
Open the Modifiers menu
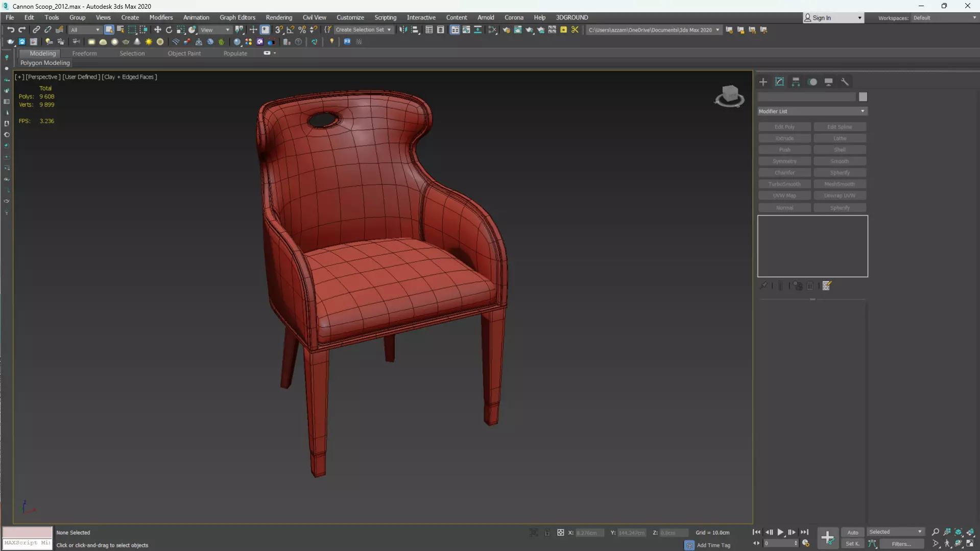pyautogui.click(x=161, y=17)
